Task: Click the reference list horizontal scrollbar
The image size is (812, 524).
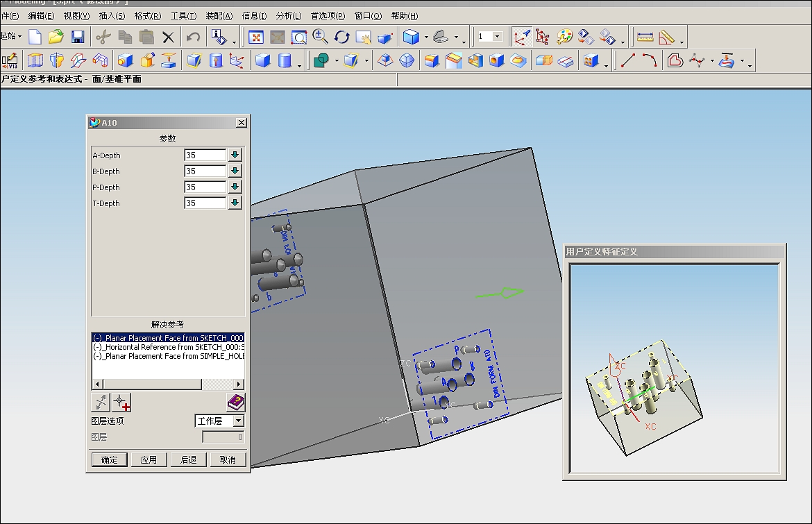Action: (151, 384)
